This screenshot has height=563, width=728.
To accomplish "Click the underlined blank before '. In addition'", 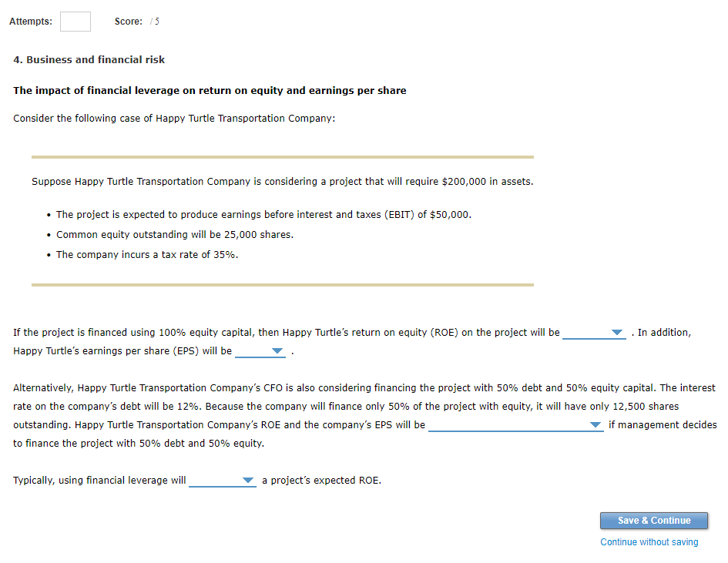I will point(593,334).
